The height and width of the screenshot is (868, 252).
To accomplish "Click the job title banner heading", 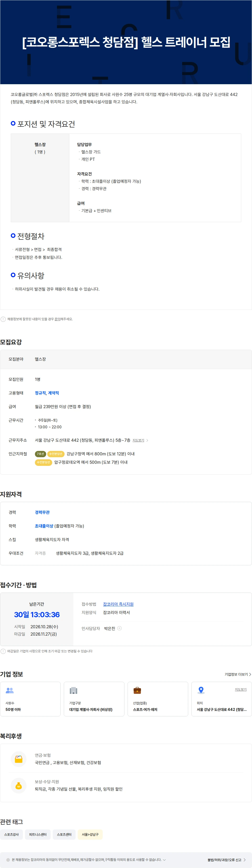I will 126,42.
